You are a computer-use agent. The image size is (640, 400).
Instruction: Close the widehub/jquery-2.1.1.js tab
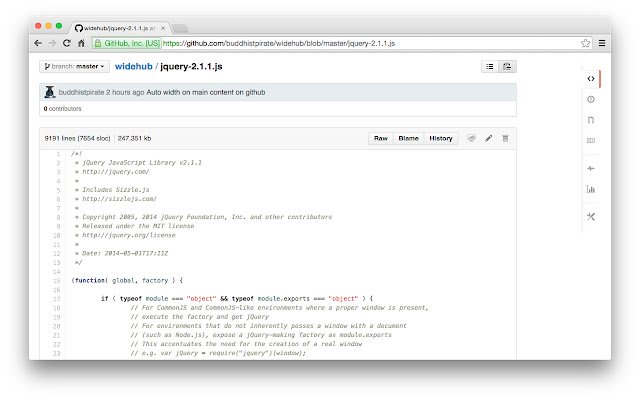163,28
